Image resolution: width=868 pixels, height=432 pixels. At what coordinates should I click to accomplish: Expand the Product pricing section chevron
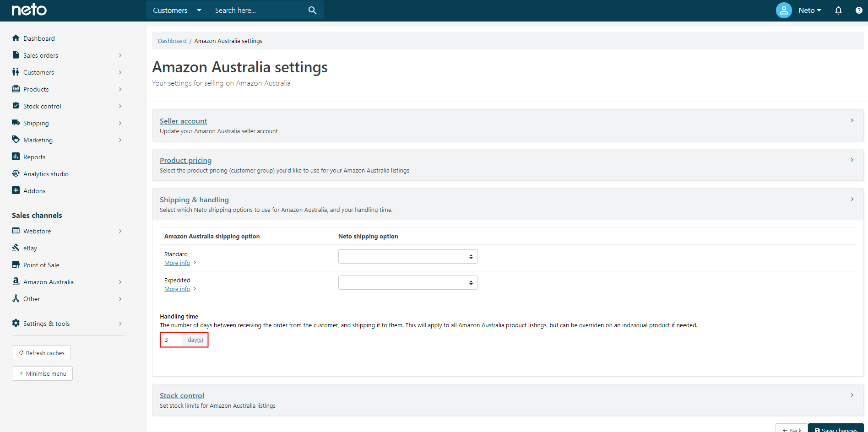pyautogui.click(x=852, y=160)
